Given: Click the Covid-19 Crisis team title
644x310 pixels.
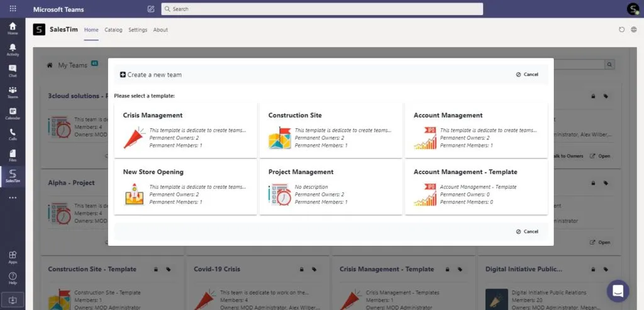Looking at the screenshot, I should [217, 269].
